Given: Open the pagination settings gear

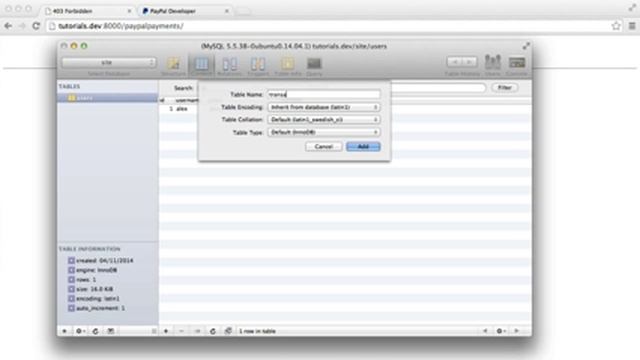Looking at the screenshot, I should tap(501, 331).
